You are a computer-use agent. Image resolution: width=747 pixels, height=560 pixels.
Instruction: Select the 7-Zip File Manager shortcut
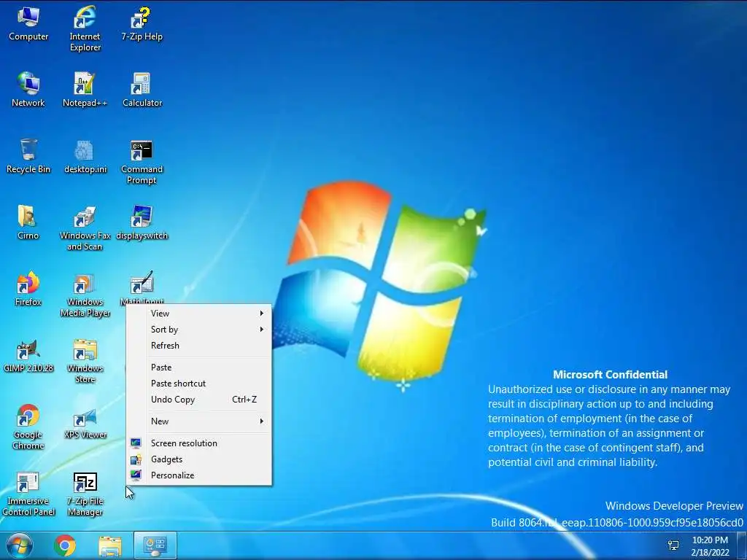[x=85, y=494]
